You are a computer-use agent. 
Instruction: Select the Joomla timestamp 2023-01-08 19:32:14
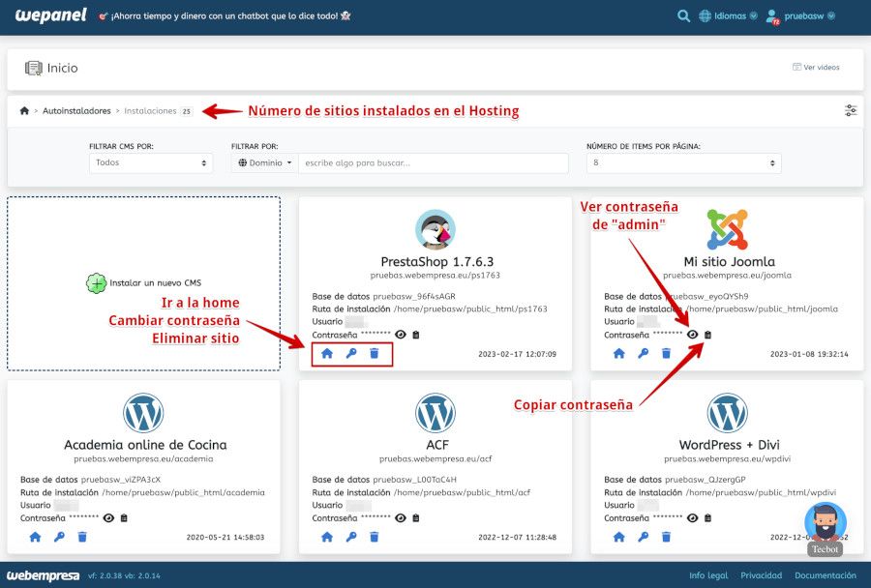809,354
